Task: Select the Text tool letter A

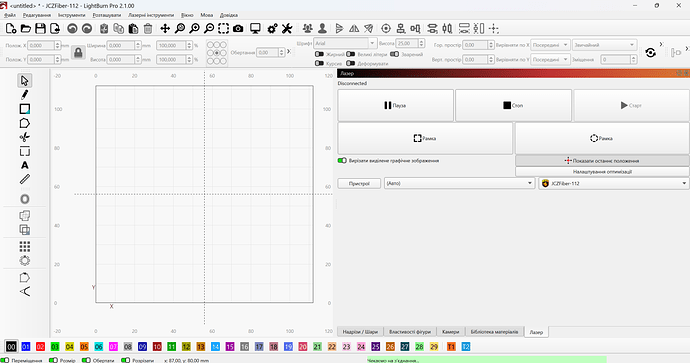Action: coord(25,165)
